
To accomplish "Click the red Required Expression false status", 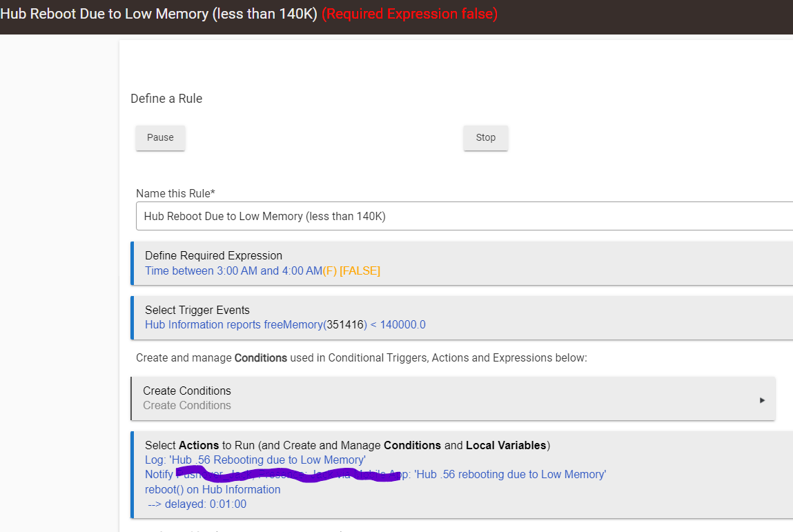I will [409, 14].
